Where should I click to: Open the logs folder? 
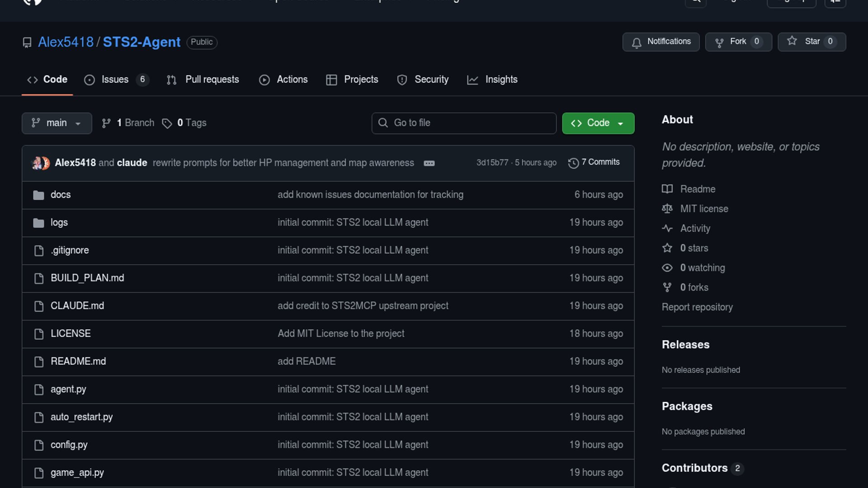(x=59, y=222)
